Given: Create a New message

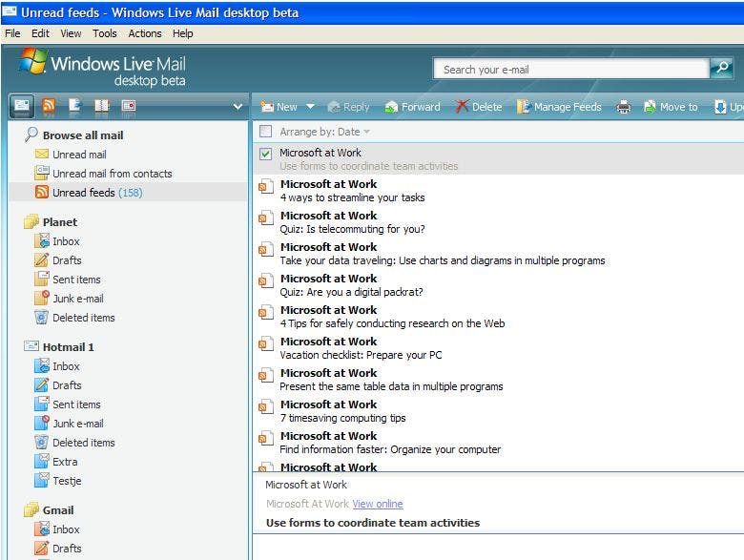Looking at the screenshot, I should coord(279,107).
